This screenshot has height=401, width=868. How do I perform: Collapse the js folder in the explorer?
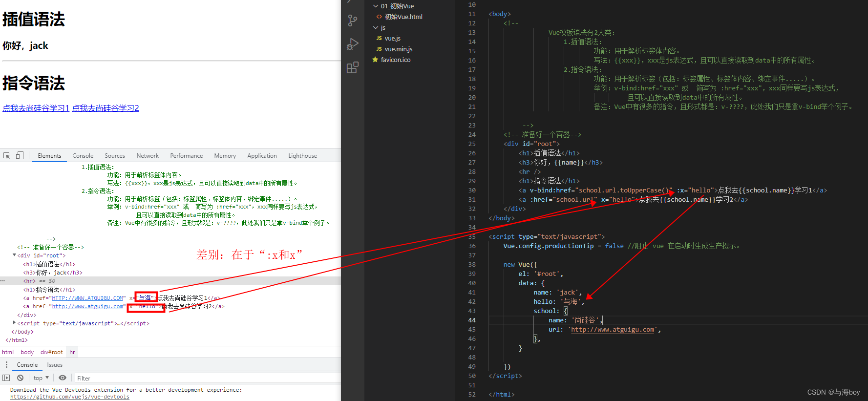click(x=375, y=27)
